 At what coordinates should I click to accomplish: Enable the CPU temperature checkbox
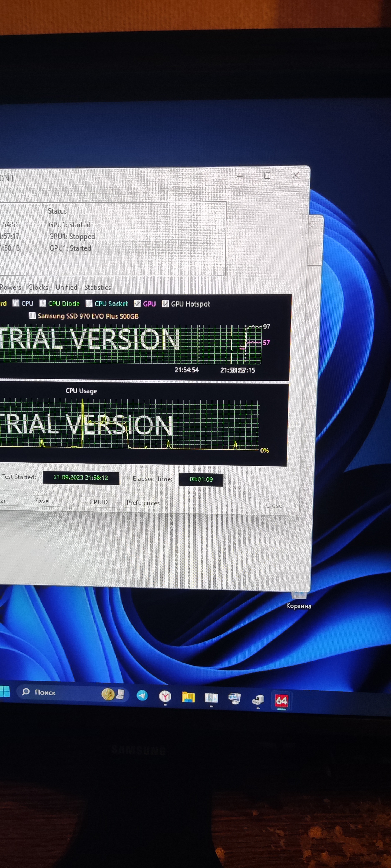coord(16,303)
